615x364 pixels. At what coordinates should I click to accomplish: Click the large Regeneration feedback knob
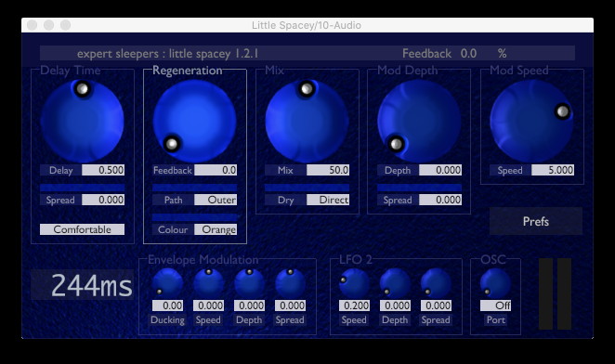[194, 122]
